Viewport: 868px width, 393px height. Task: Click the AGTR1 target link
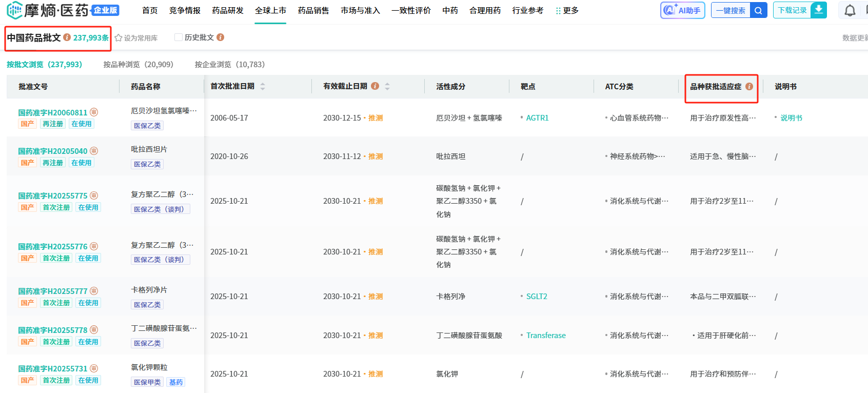pyautogui.click(x=537, y=118)
